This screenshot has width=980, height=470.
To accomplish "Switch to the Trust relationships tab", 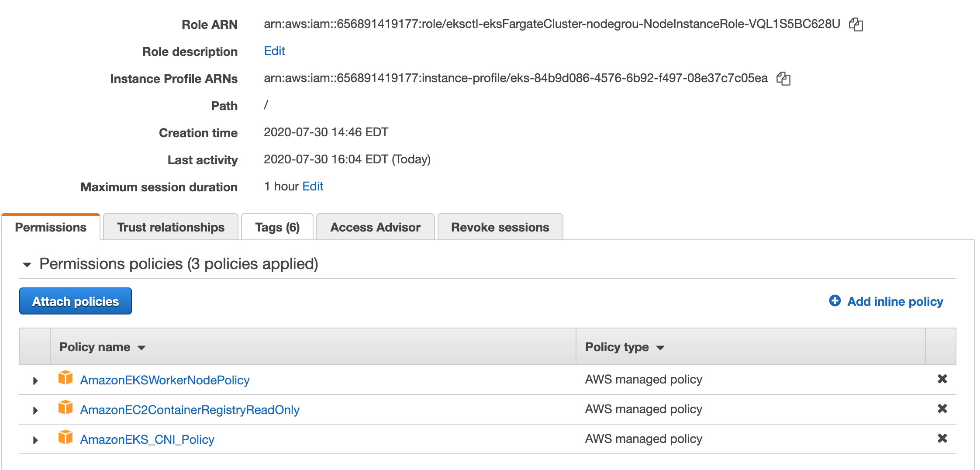I will coord(170,227).
